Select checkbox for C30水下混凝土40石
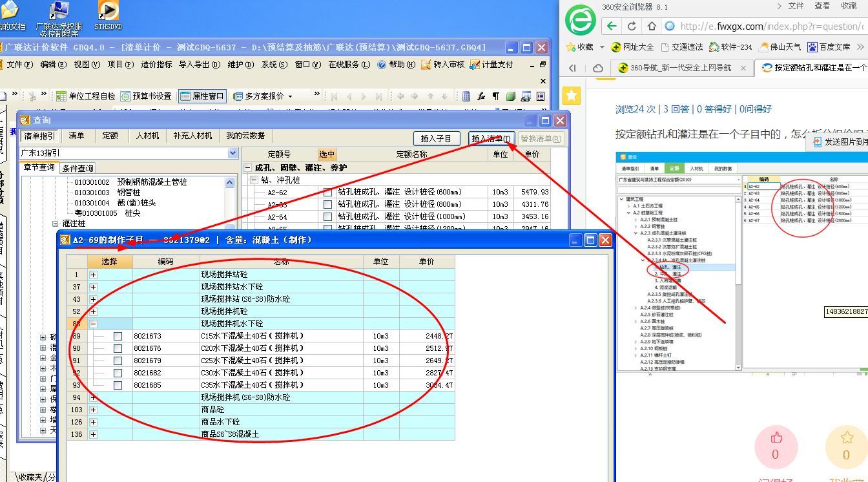The width and height of the screenshot is (868, 482). pos(118,373)
